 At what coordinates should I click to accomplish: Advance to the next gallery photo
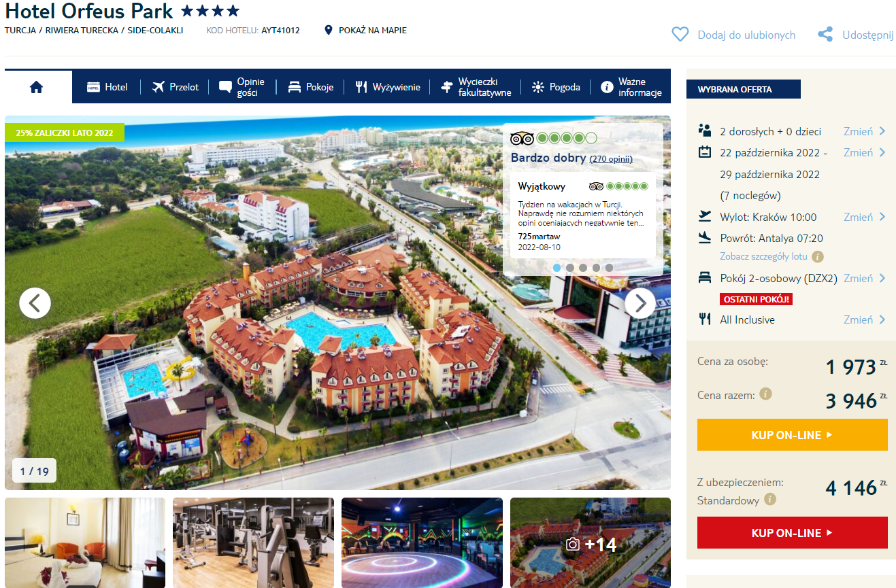tap(640, 303)
